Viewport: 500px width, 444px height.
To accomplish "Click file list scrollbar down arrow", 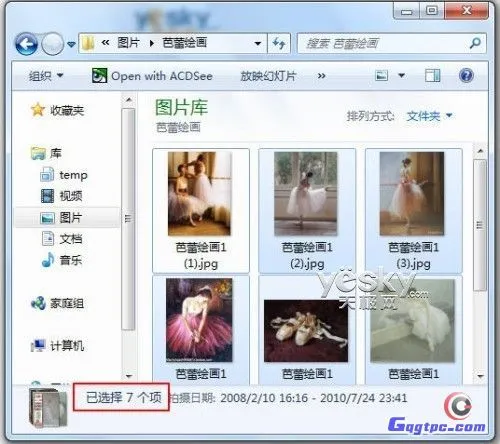I will (480, 376).
